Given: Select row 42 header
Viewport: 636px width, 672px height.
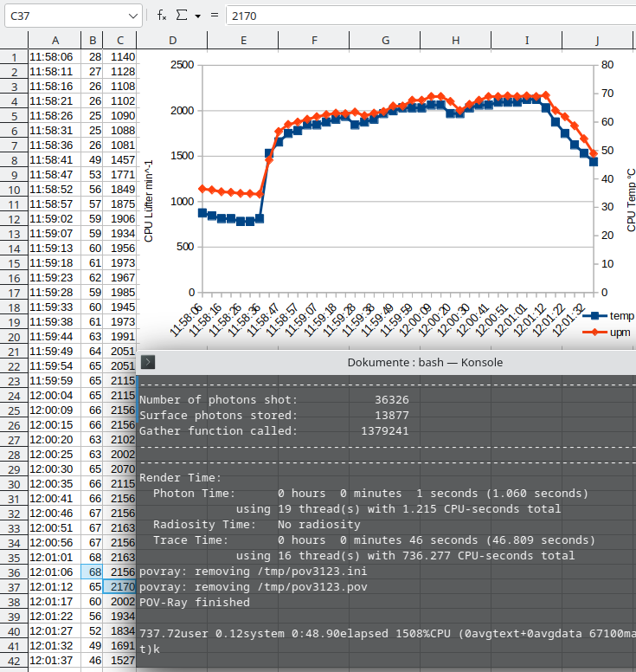Looking at the screenshot, I should tap(14, 661).
